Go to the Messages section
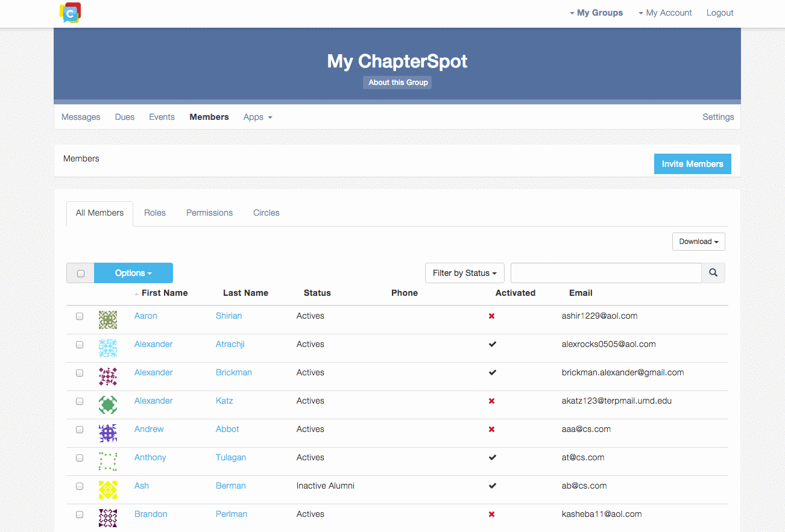 click(x=81, y=117)
